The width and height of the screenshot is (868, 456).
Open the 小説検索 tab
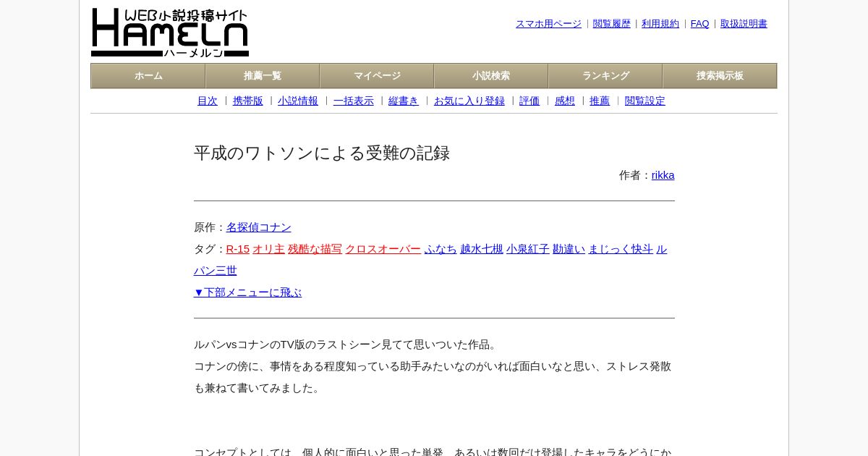coord(491,76)
